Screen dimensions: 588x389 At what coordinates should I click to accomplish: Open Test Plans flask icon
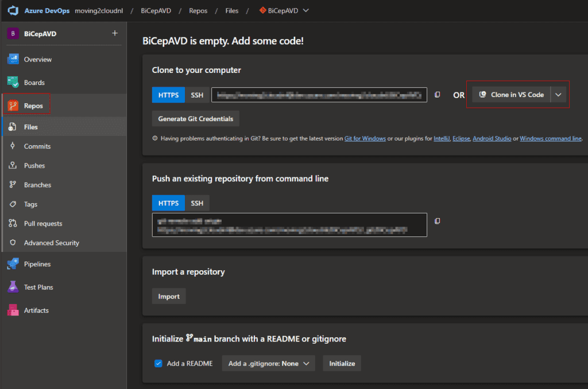click(13, 287)
